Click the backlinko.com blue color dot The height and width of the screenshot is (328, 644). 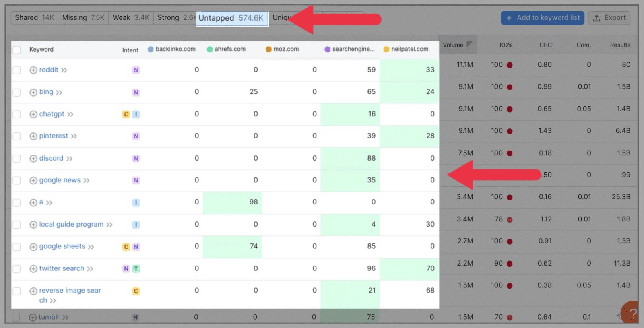tap(151, 49)
